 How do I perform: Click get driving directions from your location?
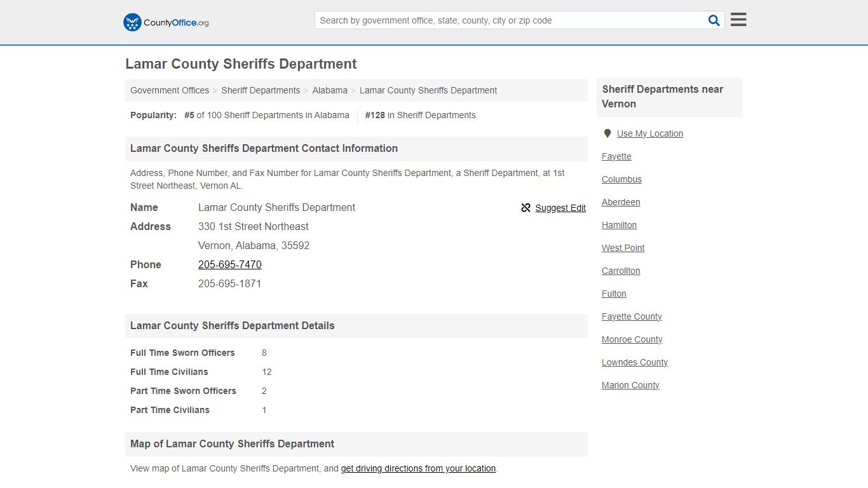418,468
